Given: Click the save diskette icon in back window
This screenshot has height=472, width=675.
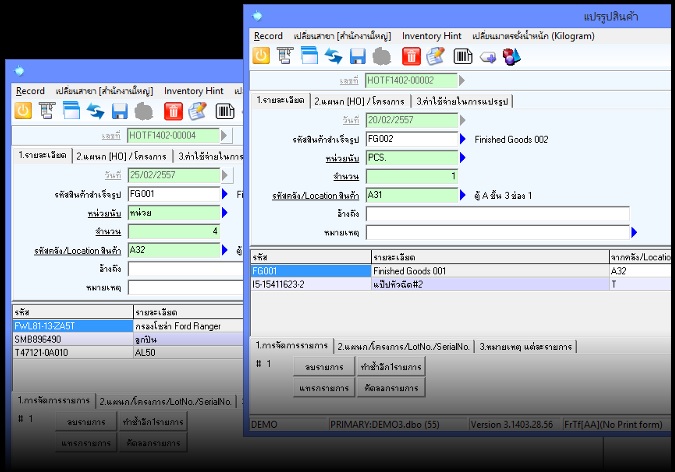Looking at the screenshot, I should coord(120,111).
